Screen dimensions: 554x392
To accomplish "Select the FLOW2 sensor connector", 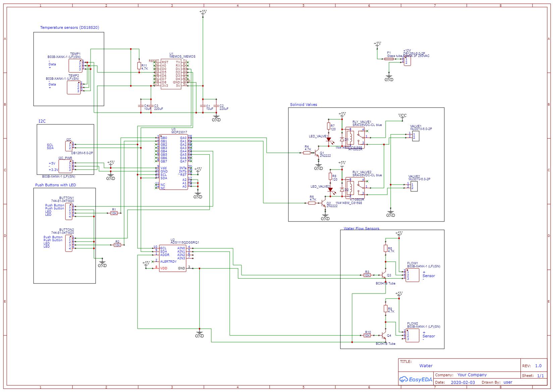I will [412, 335].
